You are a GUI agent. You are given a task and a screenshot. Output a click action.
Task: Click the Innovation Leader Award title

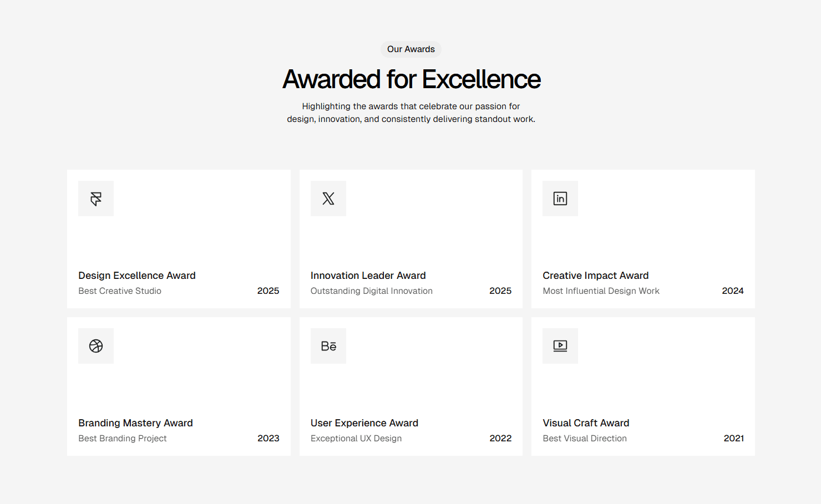pos(368,275)
